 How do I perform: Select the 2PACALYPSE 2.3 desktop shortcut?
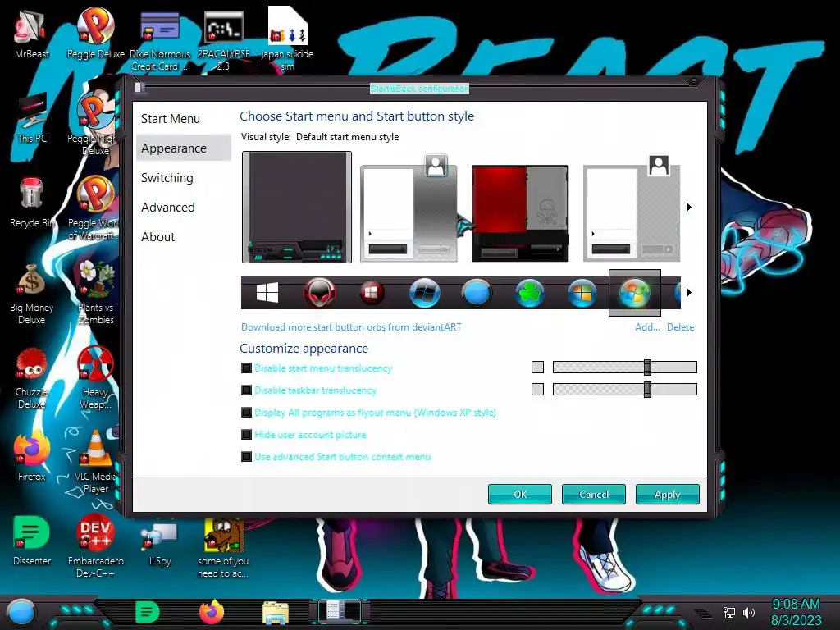click(223, 40)
